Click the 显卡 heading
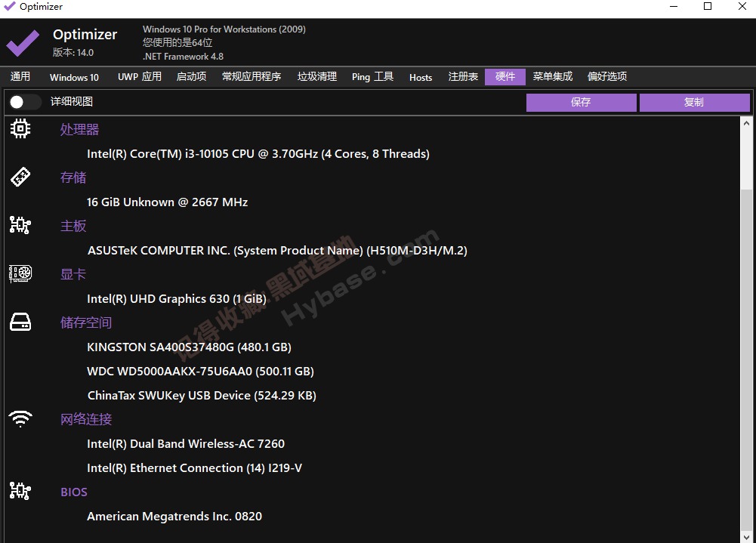 click(73, 274)
